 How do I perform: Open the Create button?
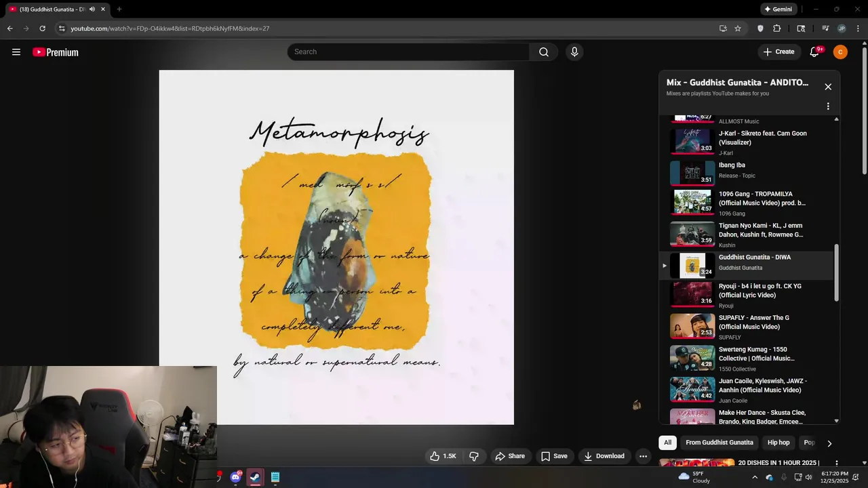[778, 52]
